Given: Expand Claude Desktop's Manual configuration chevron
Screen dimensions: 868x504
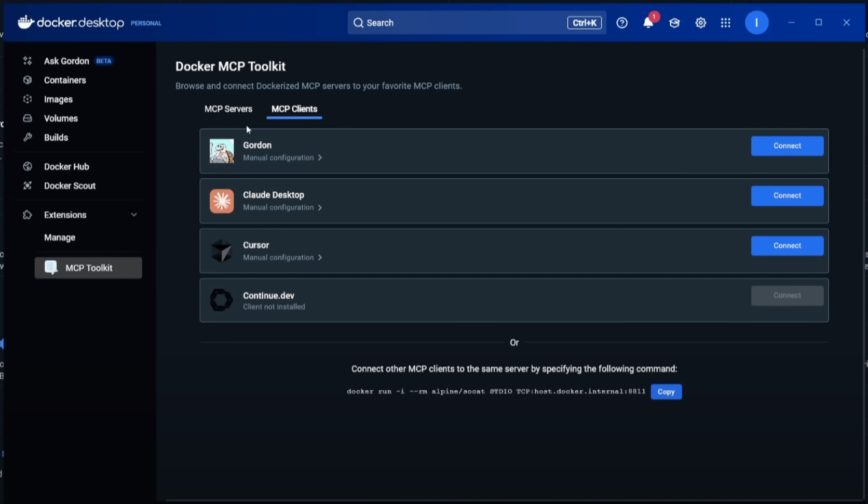Looking at the screenshot, I should pos(320,208).
